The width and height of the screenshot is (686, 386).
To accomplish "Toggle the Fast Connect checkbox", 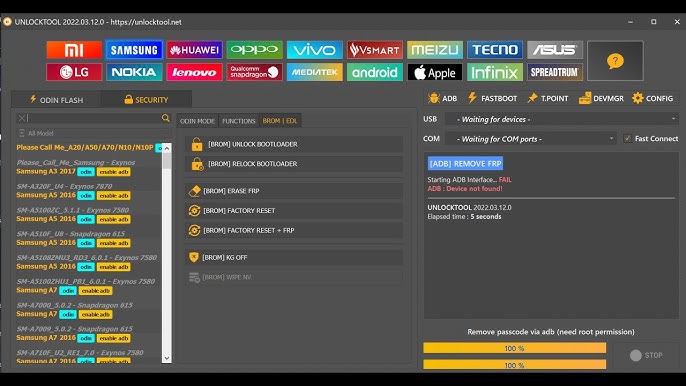I will coord(627,138).
